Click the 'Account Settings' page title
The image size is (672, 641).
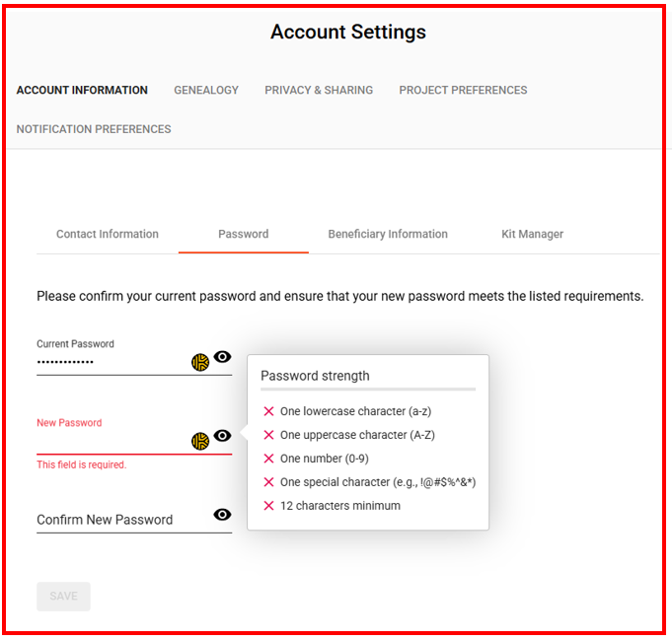(348, 32)
